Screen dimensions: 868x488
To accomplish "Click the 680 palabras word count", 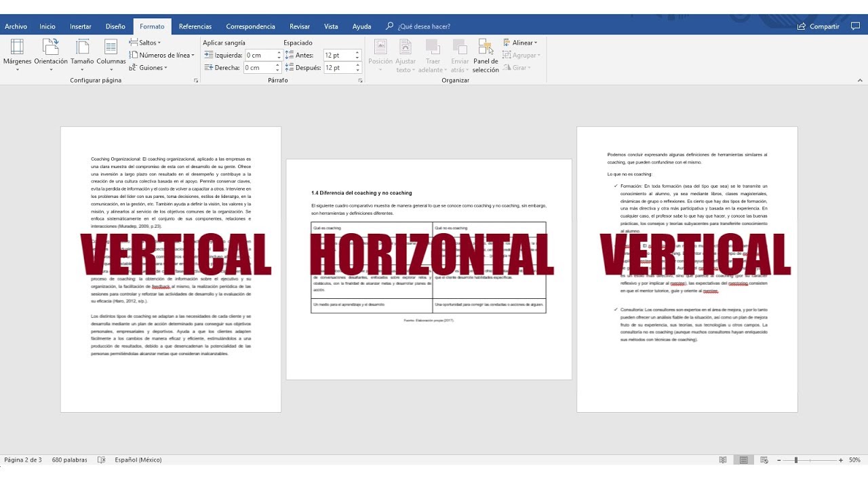I will point(69,460).
